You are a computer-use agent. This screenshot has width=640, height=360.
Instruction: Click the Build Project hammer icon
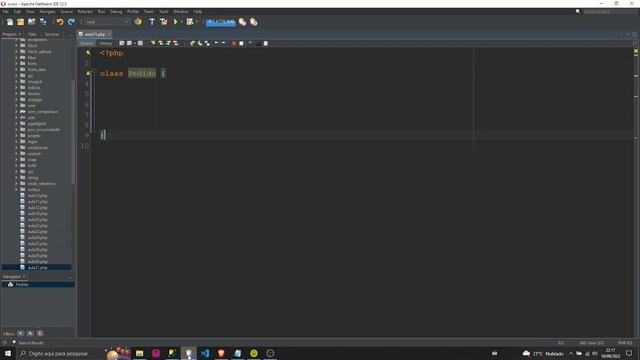click(x=152, y=22)
